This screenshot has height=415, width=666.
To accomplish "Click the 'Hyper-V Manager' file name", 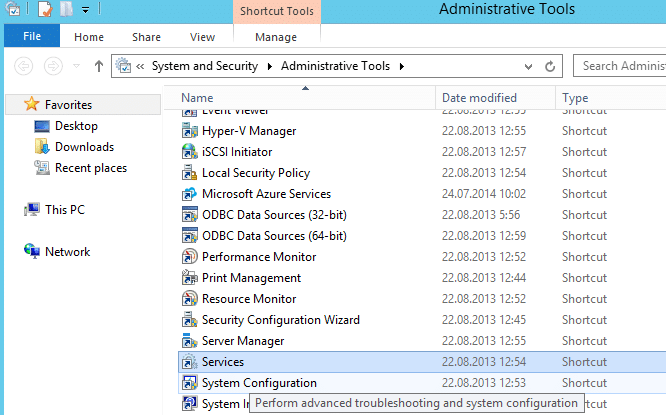I will click(x=249, y=131).
